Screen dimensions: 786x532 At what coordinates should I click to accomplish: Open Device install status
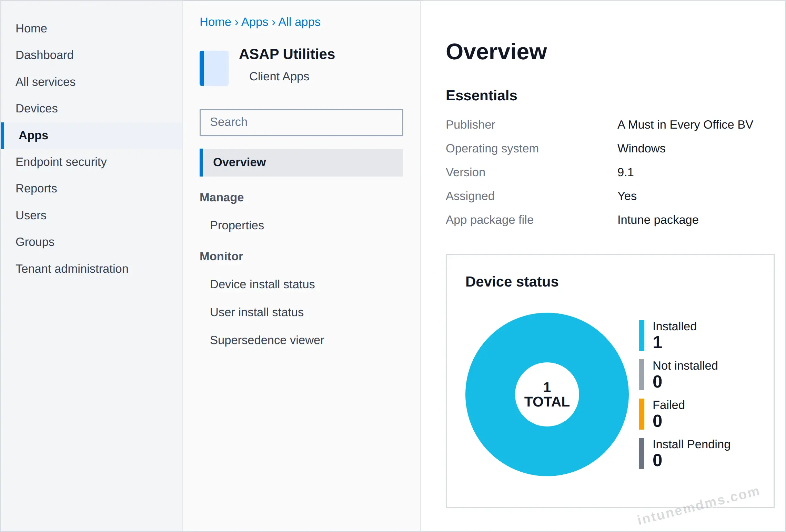click(x=262, y=284)
